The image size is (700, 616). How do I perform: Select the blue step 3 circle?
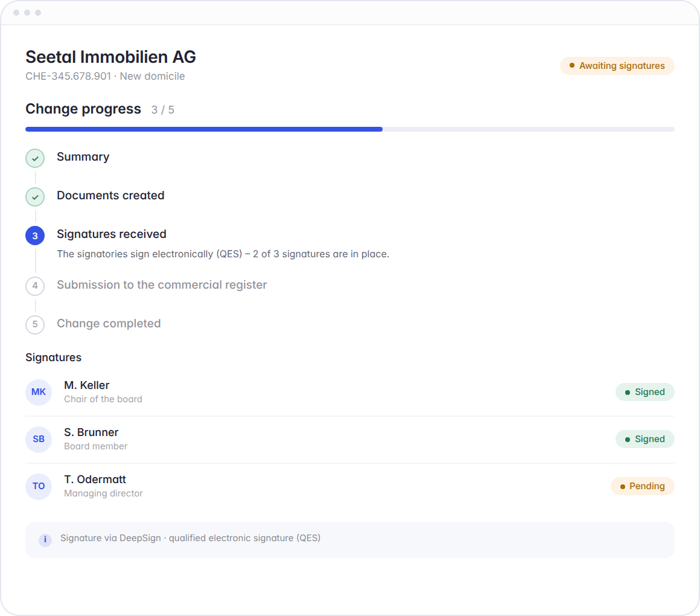35,236
